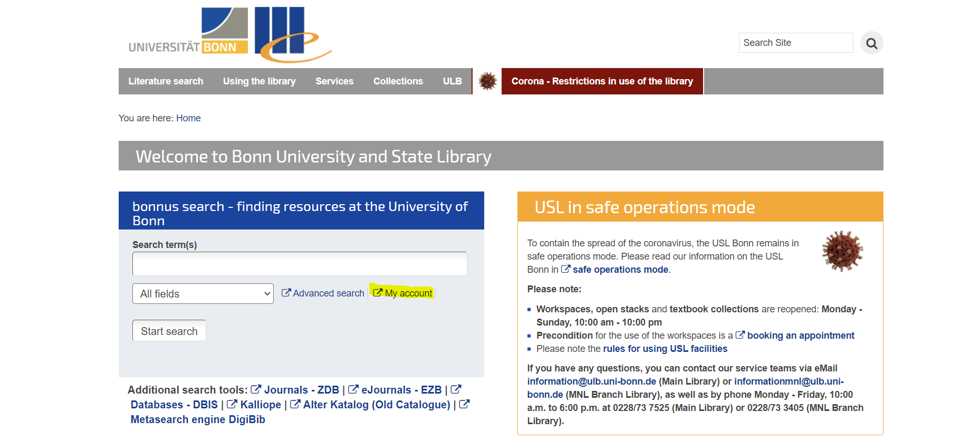
Task: Expand the All fields dropdown
Action: 203,294
